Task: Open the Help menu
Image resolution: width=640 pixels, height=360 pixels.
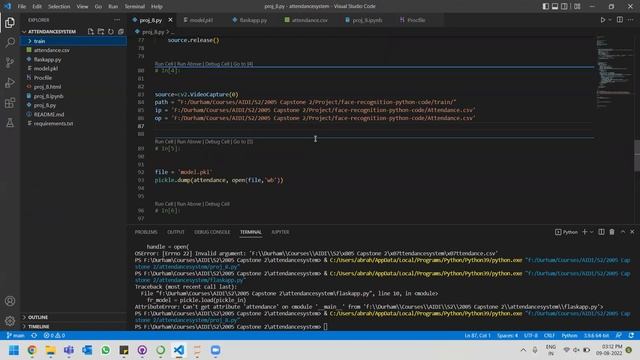Action: (x=157, y=7)
